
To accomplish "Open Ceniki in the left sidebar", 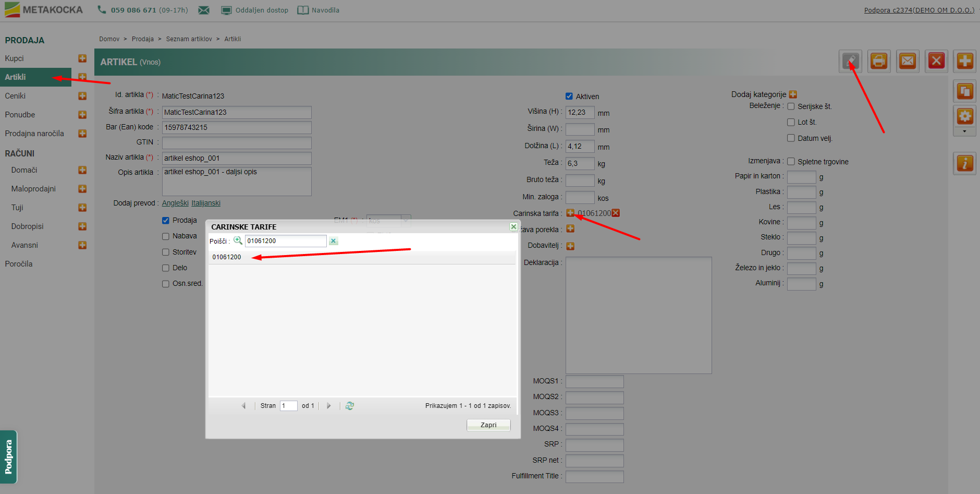I will click(x=15, y=96).
